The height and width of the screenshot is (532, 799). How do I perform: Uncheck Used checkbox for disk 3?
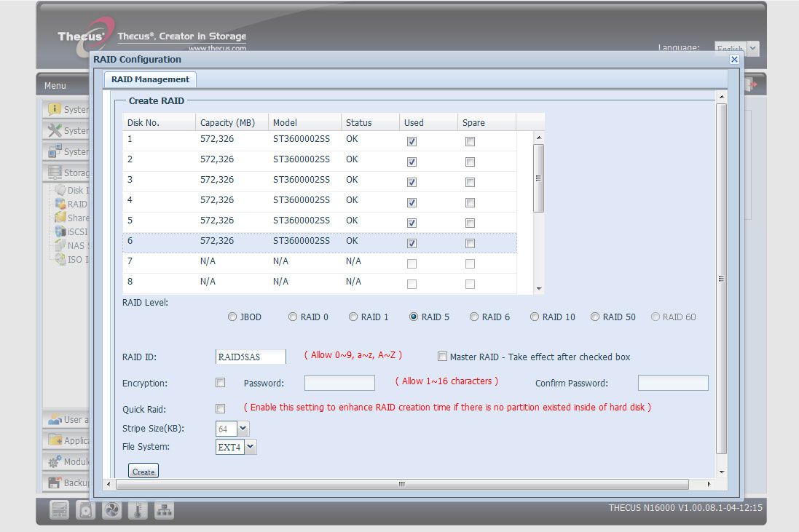click(412, 182)
